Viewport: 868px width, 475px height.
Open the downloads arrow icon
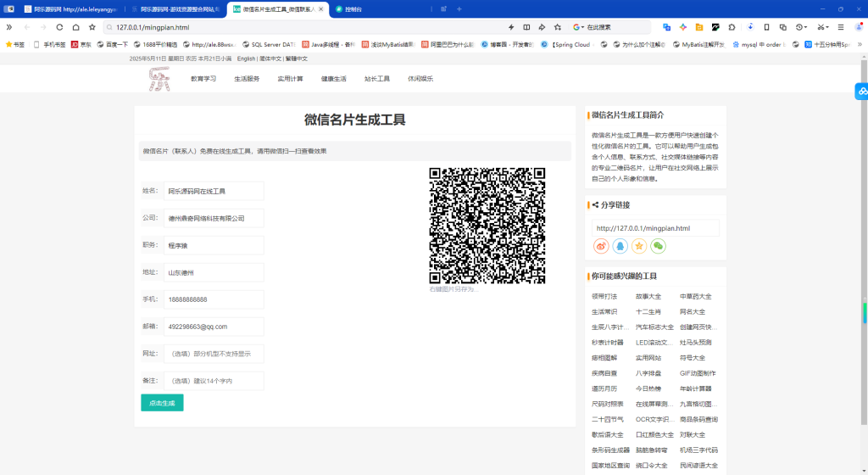click(750, 27)
